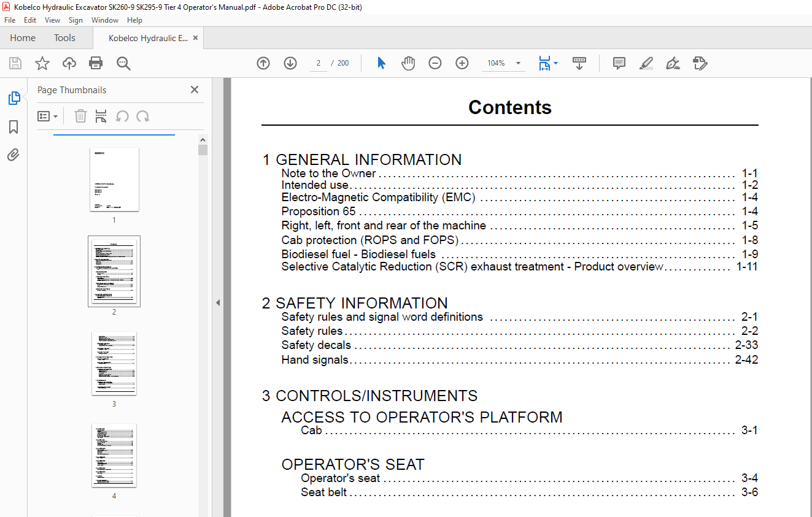Go to previous page with the up arrow
This screenshot has width=812, height=517.
click(263, 63)
